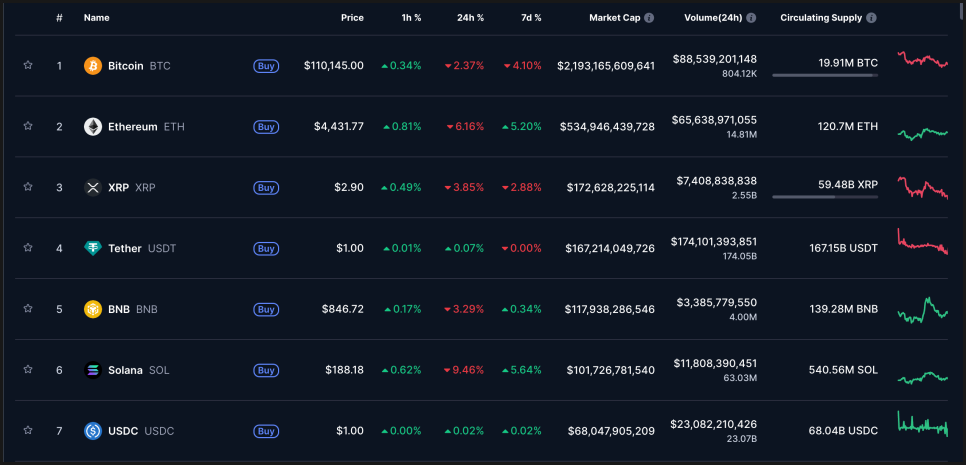This screenshot has height=465, width=966.
Task: Open Bitcoin's red 7-day sparkline chart
Action: click(x=923, y=60)
